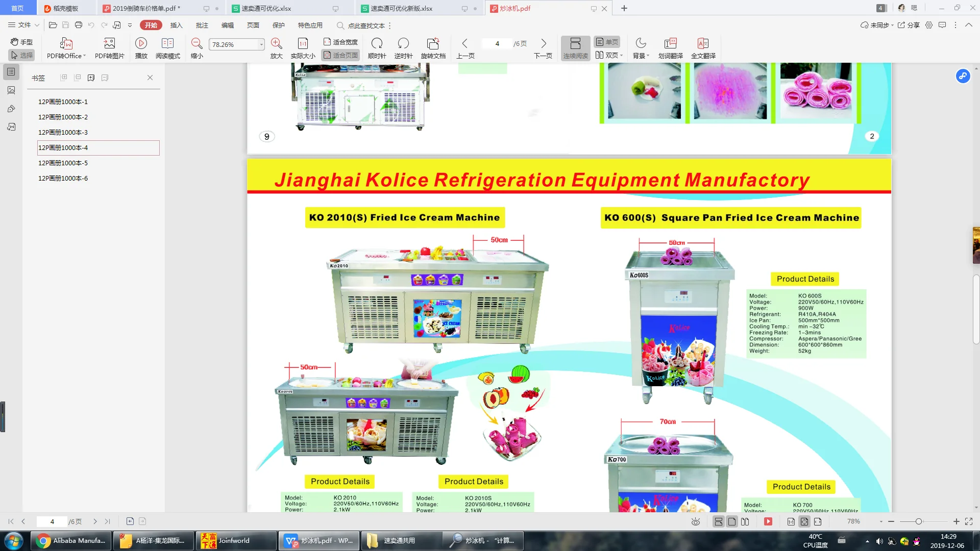Open the 批注 ribbon tab
Image resolution: width=980 pixels, height=551 pixels.
[202, 25]
